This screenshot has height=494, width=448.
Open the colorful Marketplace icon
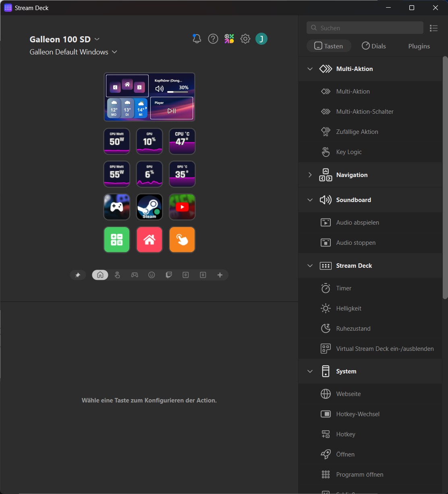(229, 39)
